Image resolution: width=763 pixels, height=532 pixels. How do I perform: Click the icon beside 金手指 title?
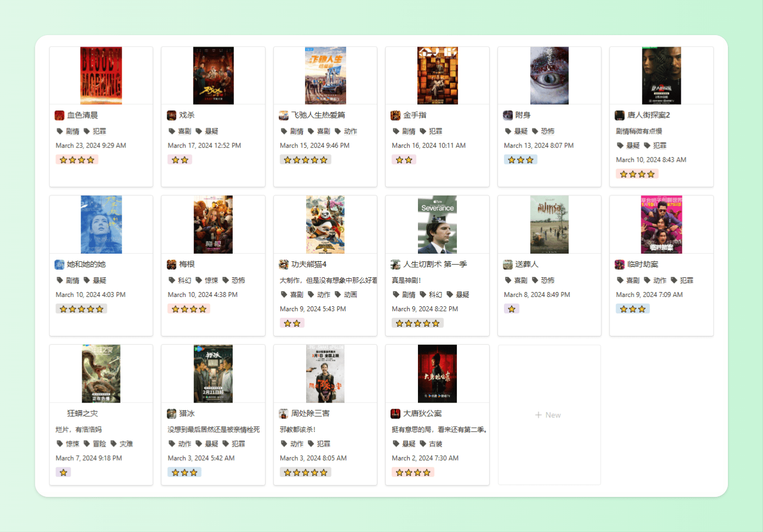(x=395, y=115)
